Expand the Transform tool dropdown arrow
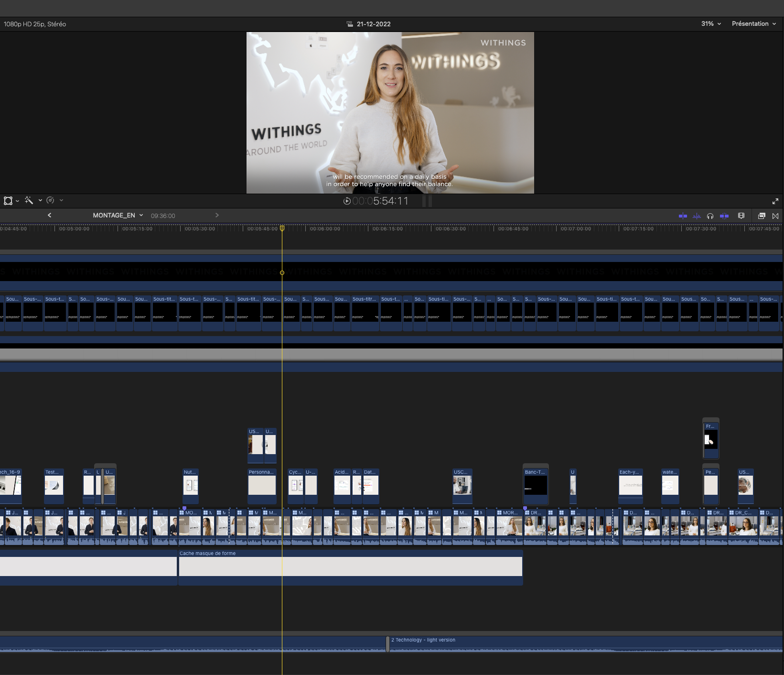Image resolution: width=784 pixels, height=675 pixels. 18,201
